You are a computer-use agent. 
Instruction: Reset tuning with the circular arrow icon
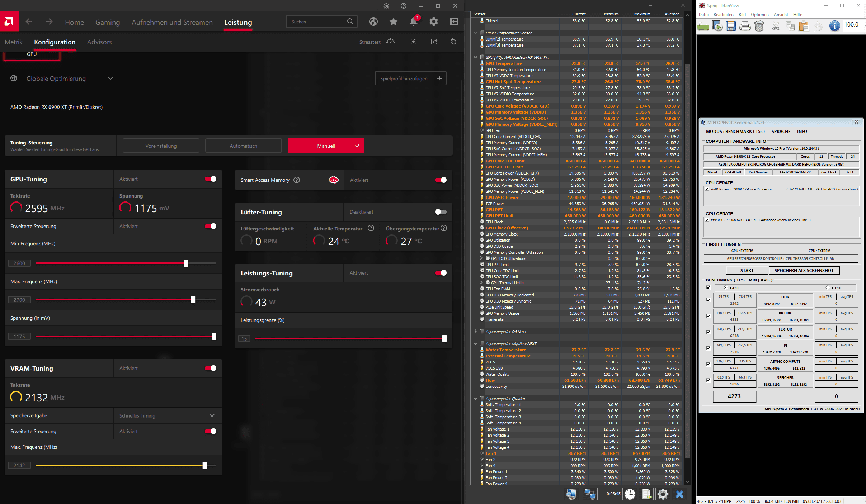453,42
